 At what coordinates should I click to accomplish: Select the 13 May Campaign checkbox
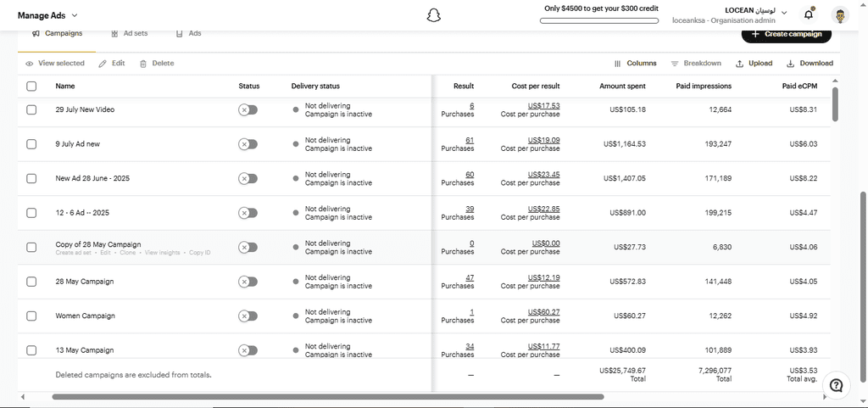tap(31, 349)
